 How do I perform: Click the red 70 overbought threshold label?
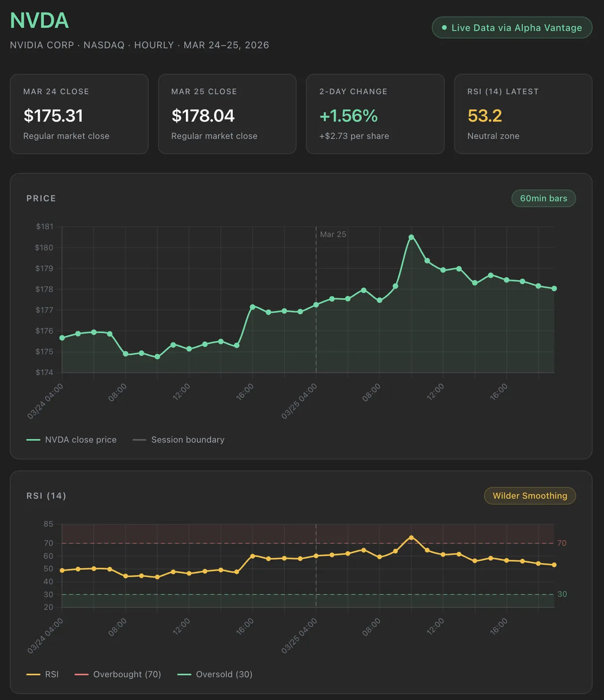click(x=562, y=543)
